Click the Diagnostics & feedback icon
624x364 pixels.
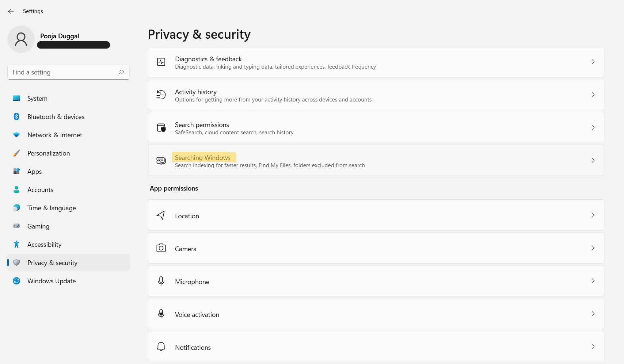161,62
